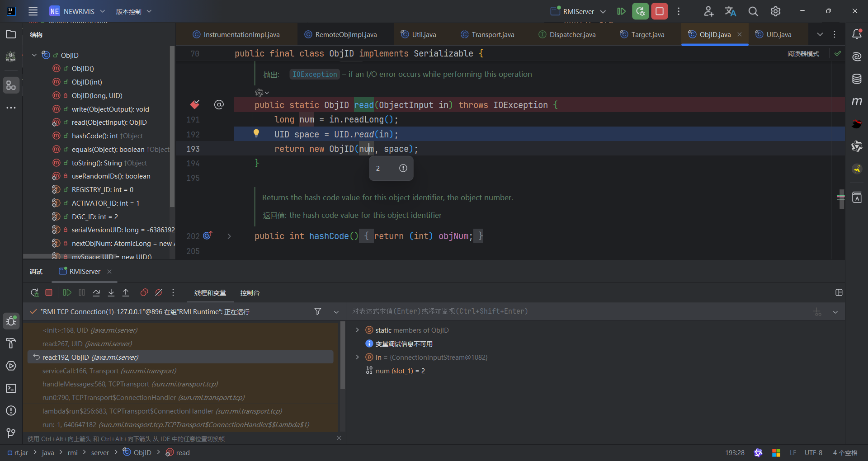
Task: Open the Problems tool window
Action: [x=11, y=411]
